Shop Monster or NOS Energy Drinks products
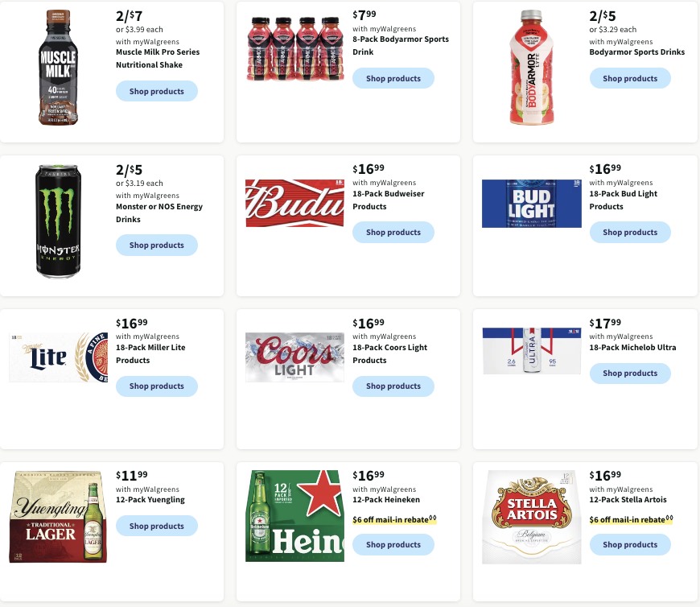 [156, 245]
